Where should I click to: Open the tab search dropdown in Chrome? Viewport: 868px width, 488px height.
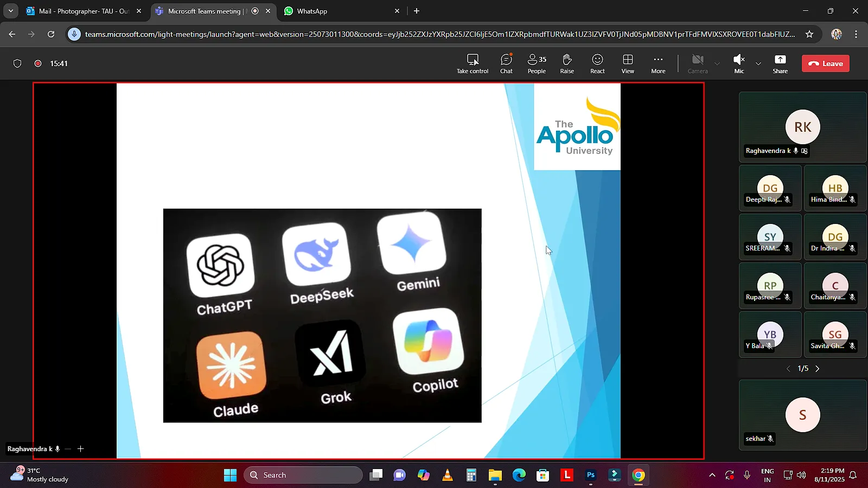(x=10, y=11)
